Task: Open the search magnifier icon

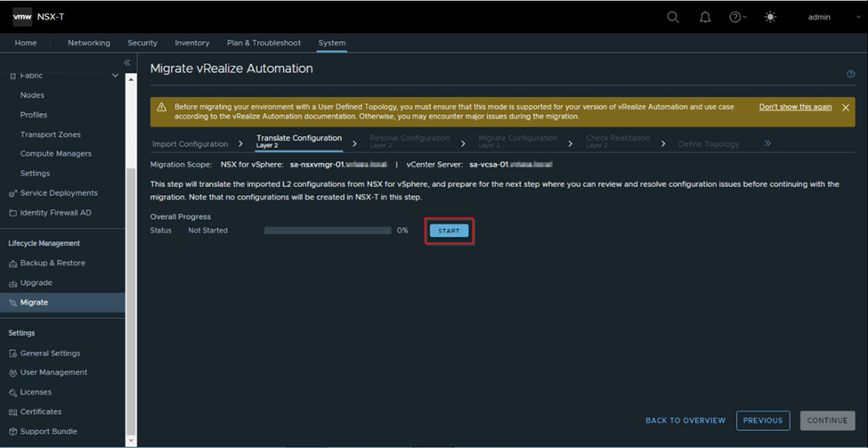Action: coord(673,17)
